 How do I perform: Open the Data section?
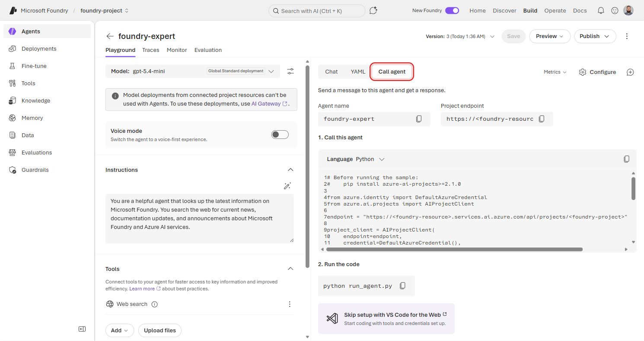(47, 135)
